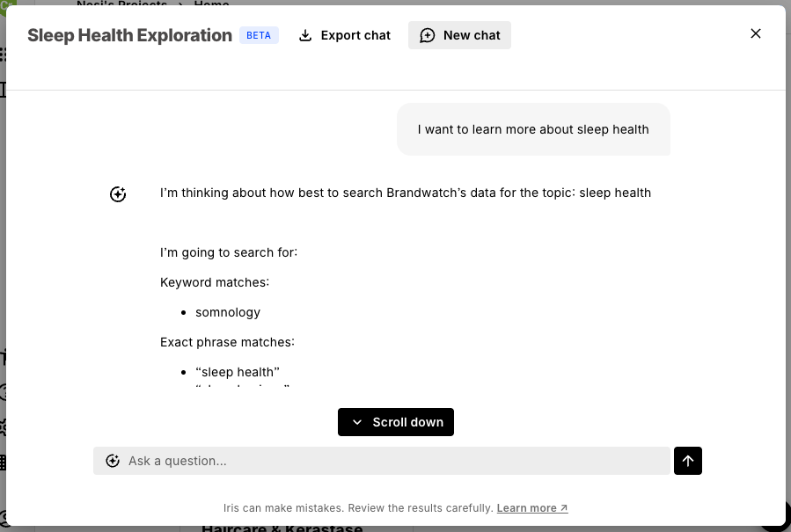
Task: Click the Scroll down button
Action: pyautogui.click(x=396, y=422)
